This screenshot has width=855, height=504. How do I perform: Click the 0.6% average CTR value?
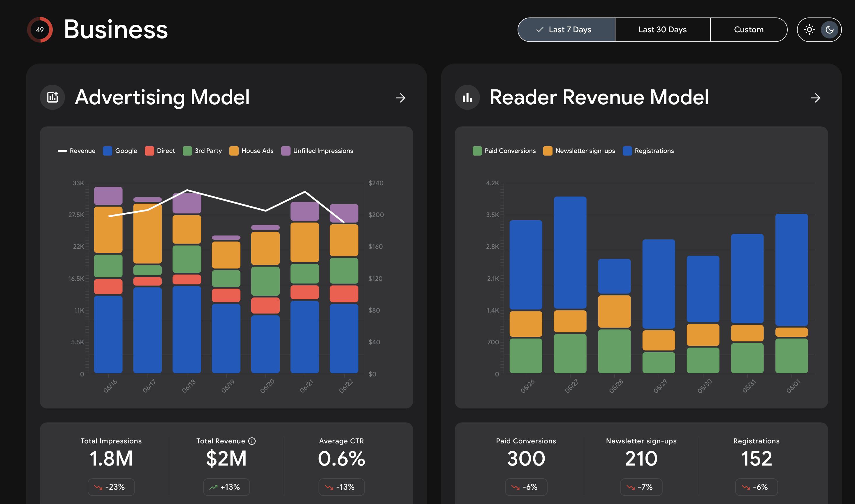[342, 459]
